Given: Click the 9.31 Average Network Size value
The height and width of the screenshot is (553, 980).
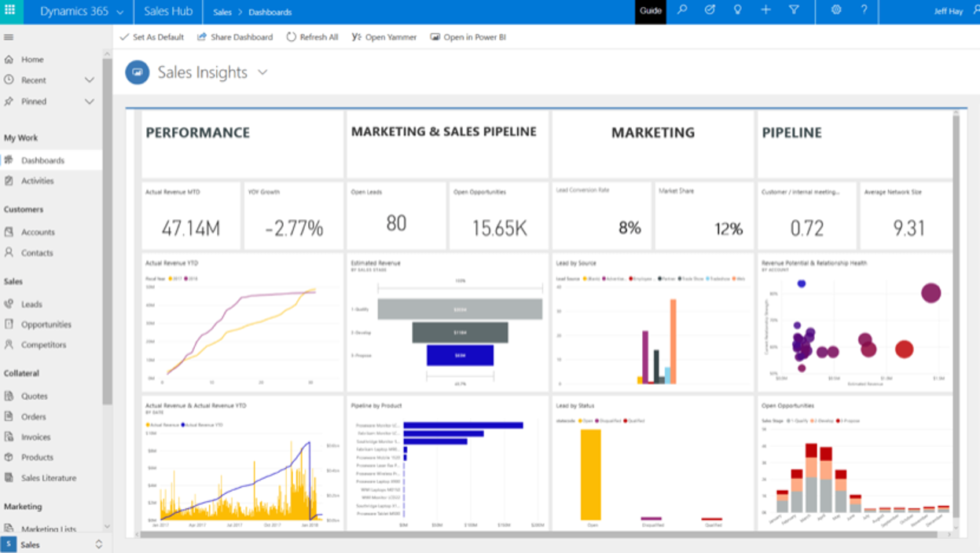Looking at the screenshot, I should pos(909,229).
